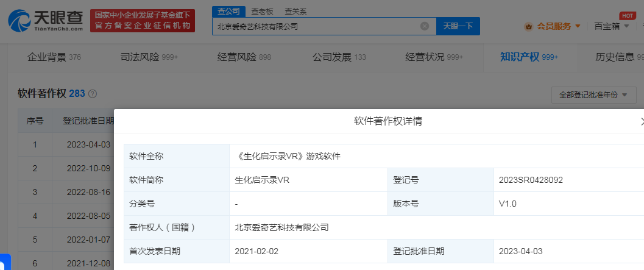Click the TianYanCha logo
Viewport: 644px width, 270px height.
coord(45,21)
